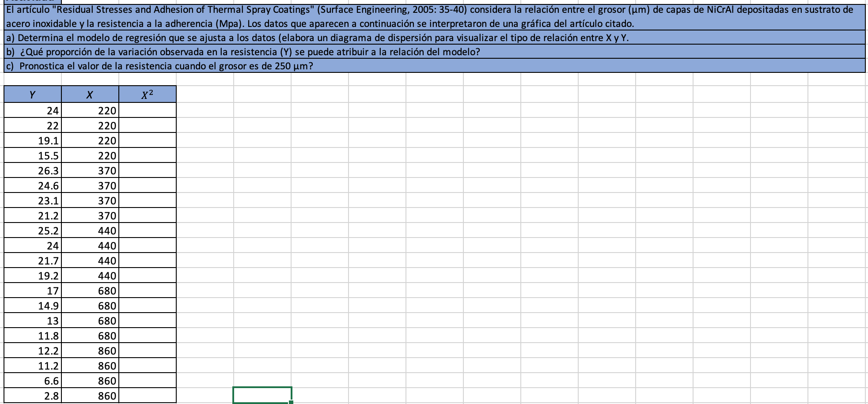868x404 pixels.
Task: Click question b) about proportion of variation
Action: tap(435, 52)
